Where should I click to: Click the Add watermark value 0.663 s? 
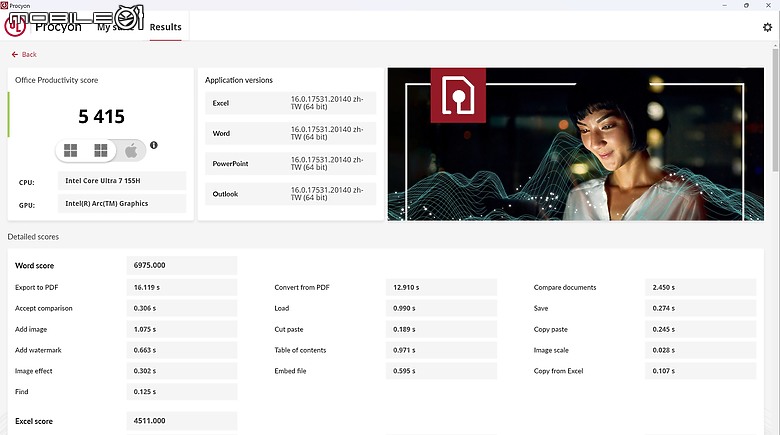click(182, 350)
